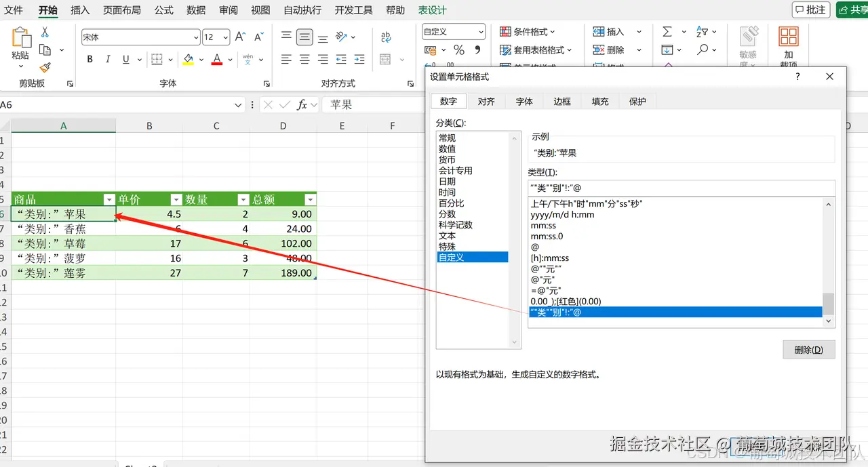The height and width of the screenshot is (467, 868).
Task: Open the font size dropdown
Action: [224, 37]
